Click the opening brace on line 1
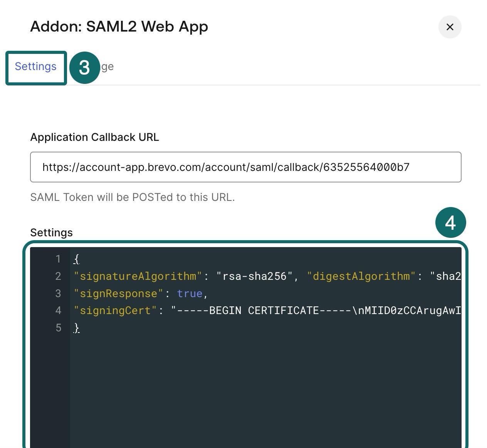487x448 pixels. pos(76,259)
